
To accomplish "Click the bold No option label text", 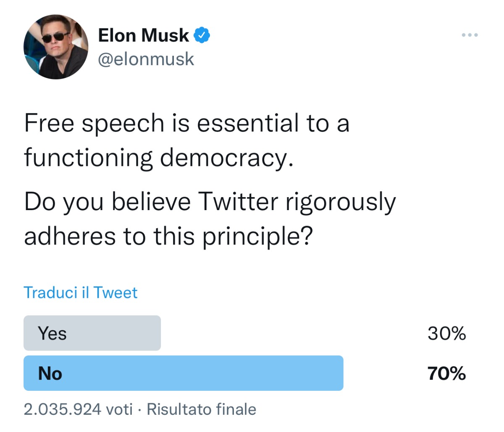I will (x=50, y=374).
